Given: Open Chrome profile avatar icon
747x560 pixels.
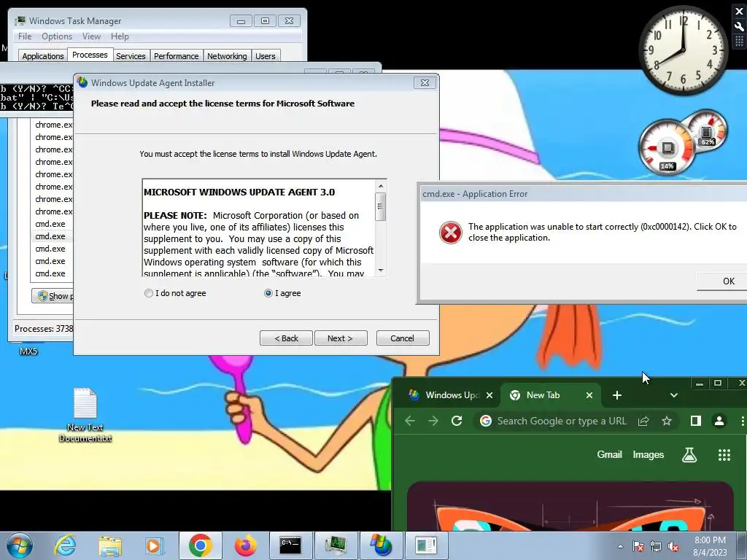Looking at the screenshot, I should 719,421.
